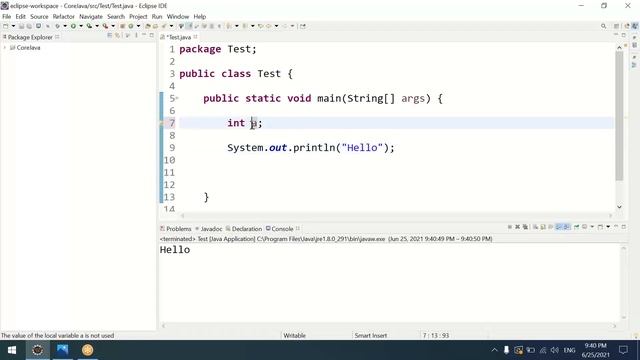Switch to the Declaration tab
The width and height of the screenshot is (640, 360).
[244, 229]
